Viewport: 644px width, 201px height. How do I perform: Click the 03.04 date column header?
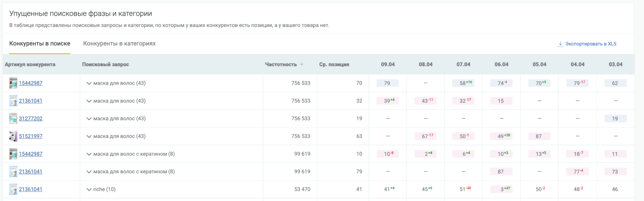click(x=615, y=64)
